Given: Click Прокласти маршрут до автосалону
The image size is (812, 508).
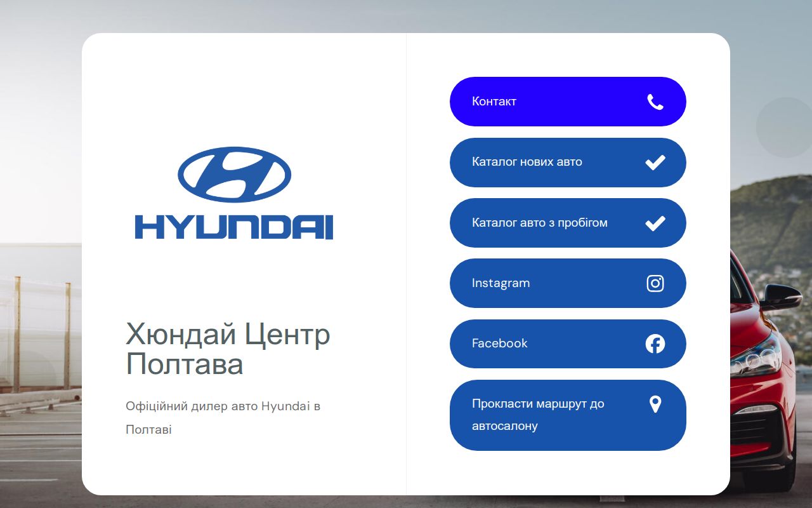Looking at the screenshot, I should (x=568, y=415).
